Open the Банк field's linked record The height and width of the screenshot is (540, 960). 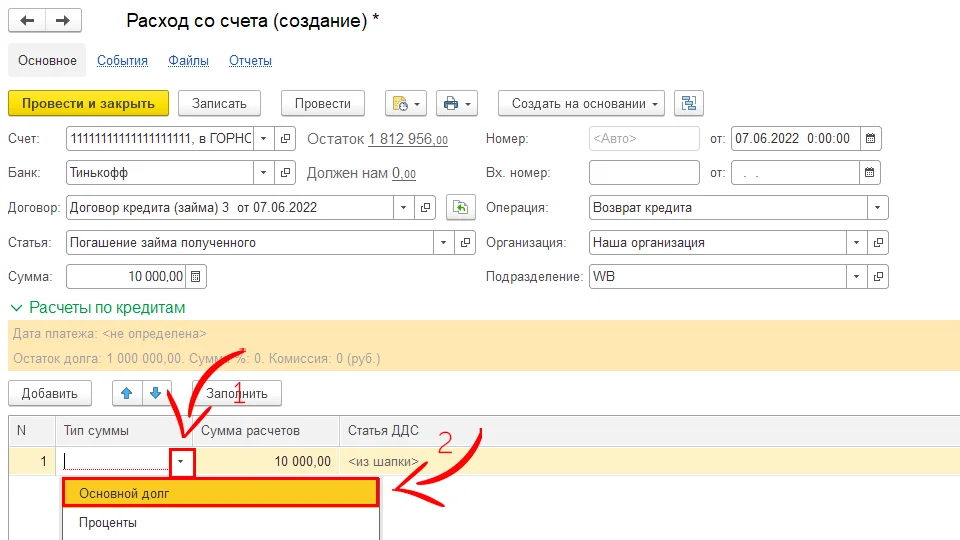point(285,173)
